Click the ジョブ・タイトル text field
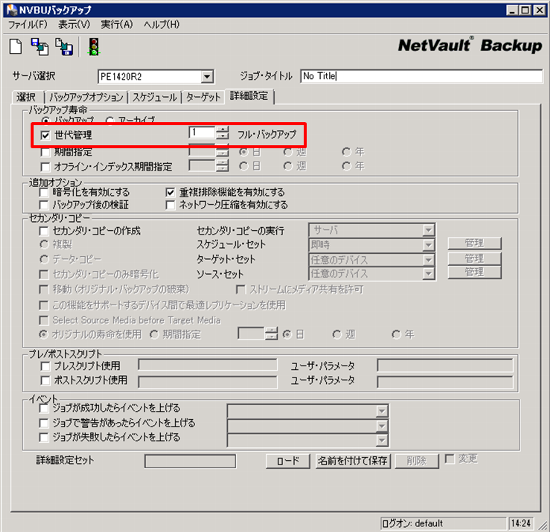 click(x=421, y=76)
